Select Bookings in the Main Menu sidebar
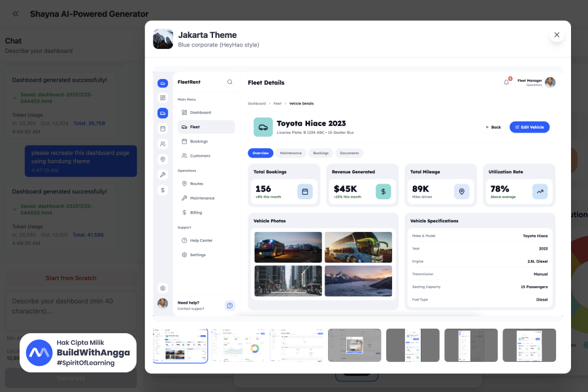 coord(199,141)
